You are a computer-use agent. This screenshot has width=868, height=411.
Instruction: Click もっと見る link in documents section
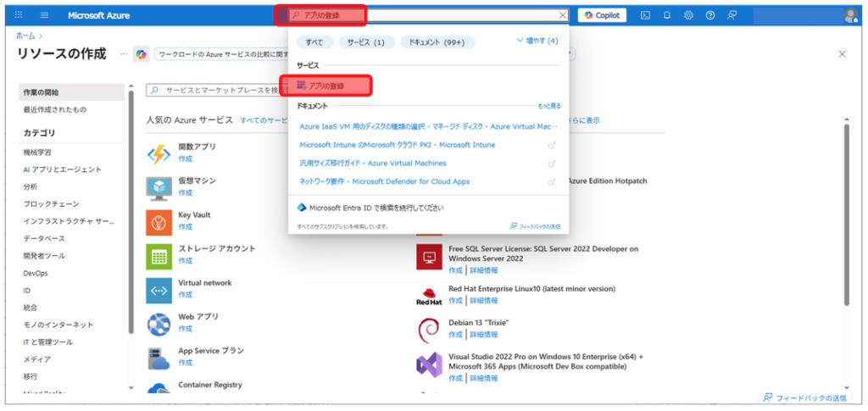click(548, 106)
